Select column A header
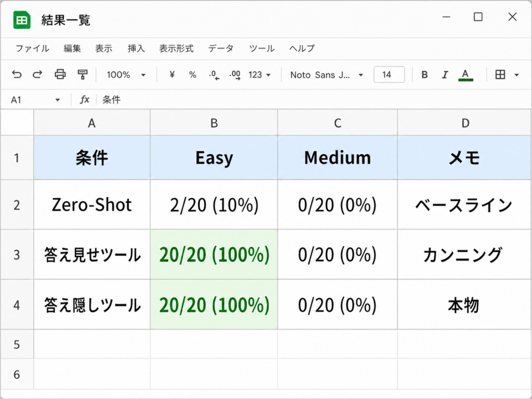 (92, 123)
